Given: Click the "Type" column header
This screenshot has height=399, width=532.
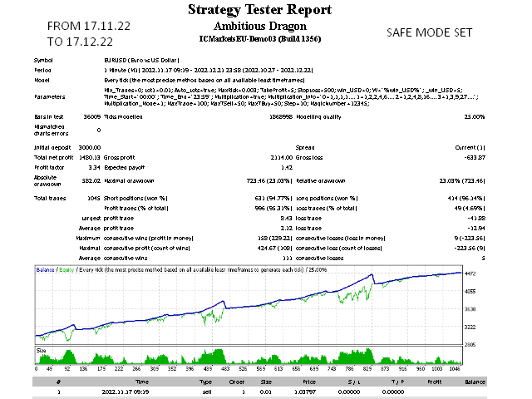Looking at the screenshot, I should pyautogui.click(x=205, y=382).
